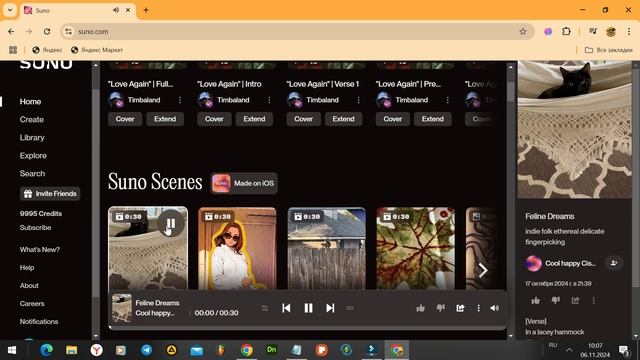Open About link in sidebar

coord(29,286)
